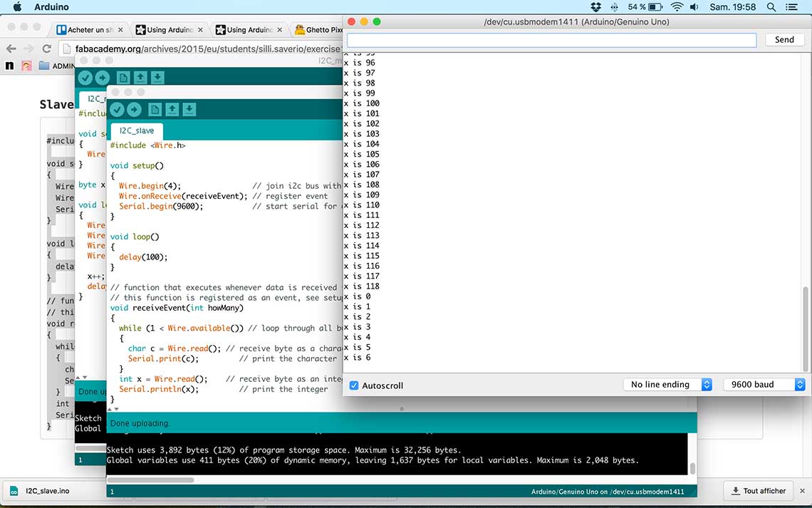Click Open sketch icon in rear Arduino window

pos(140,78)
